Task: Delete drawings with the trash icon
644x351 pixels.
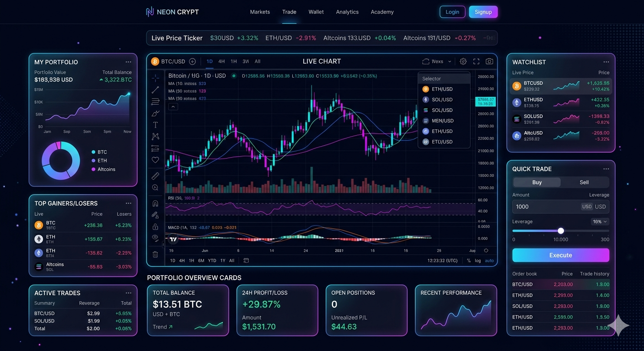Action: point(156,255)
